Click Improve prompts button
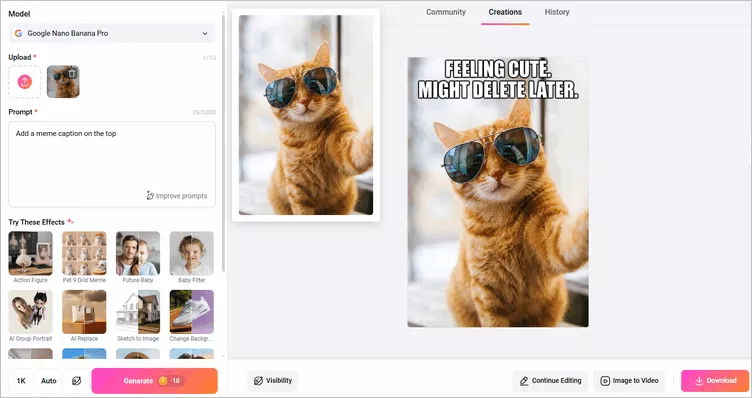Viewport: 752px width, 398px height. (x=176, y=196)
